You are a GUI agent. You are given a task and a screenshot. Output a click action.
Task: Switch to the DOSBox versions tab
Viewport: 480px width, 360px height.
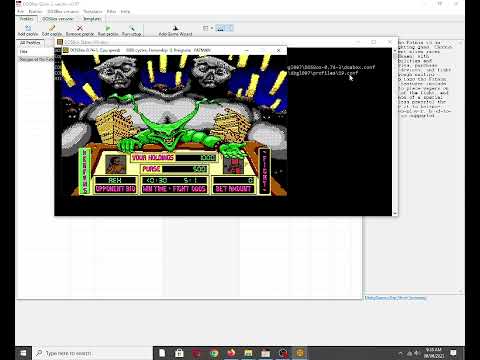tap(58, 19)
